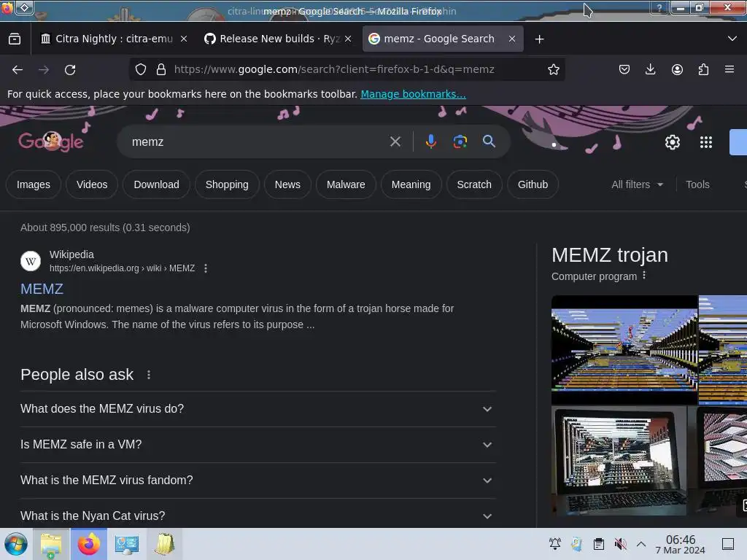747x560 pixels.
Task: Bookmark this page with the star icon
Action: 553,69
